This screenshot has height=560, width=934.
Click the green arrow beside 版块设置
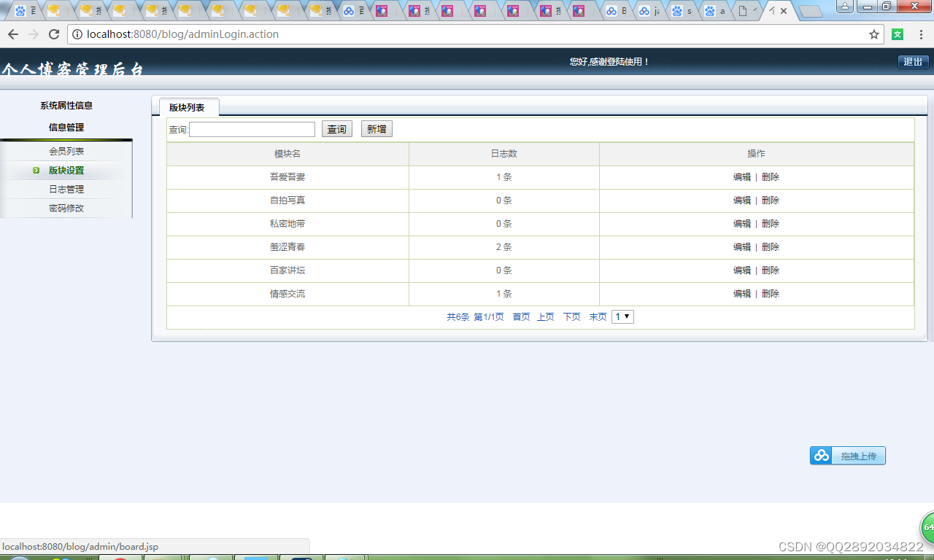point(36,169)
